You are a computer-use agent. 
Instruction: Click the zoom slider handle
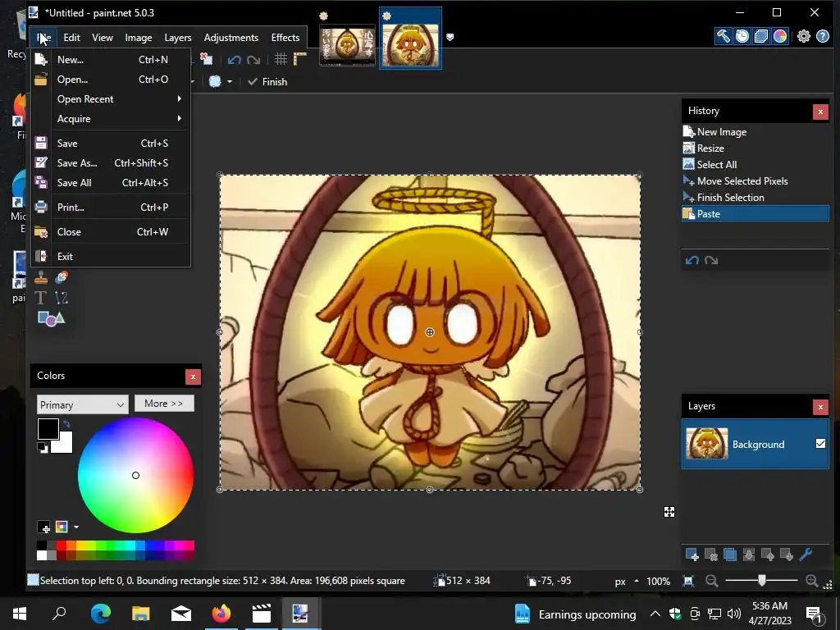761,581
